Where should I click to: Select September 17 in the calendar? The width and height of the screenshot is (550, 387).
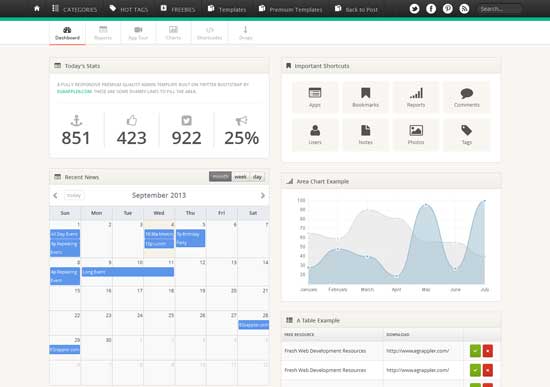[x=128, y=298]
